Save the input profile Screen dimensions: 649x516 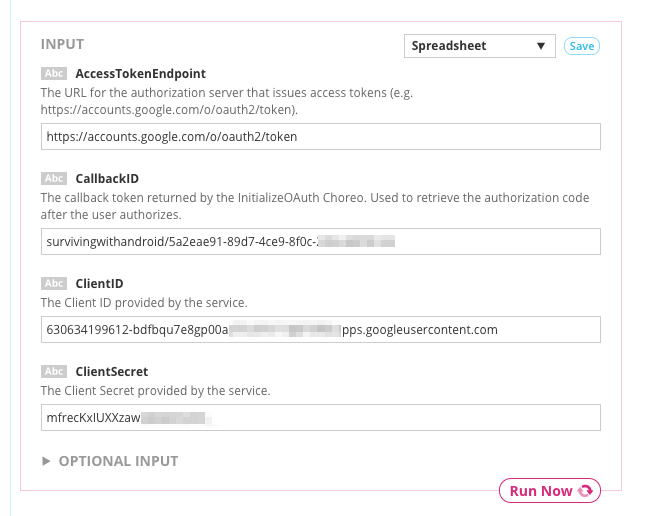[x=582, y=46]
